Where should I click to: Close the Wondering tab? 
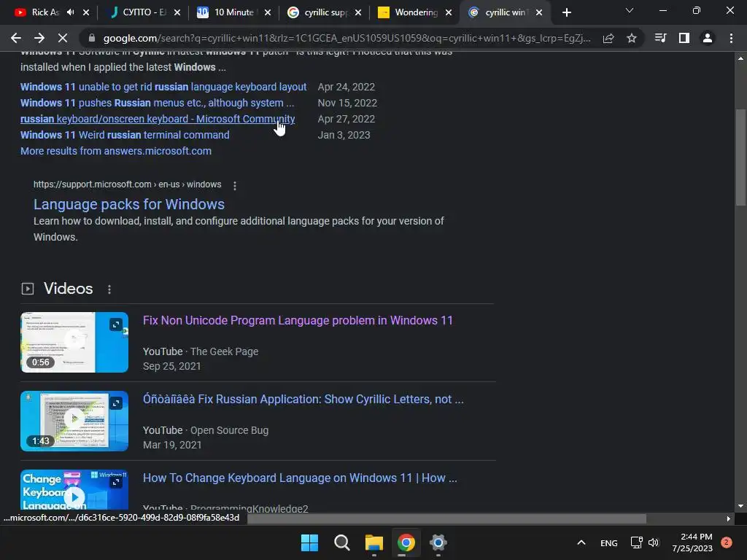[x=449, y=12]
